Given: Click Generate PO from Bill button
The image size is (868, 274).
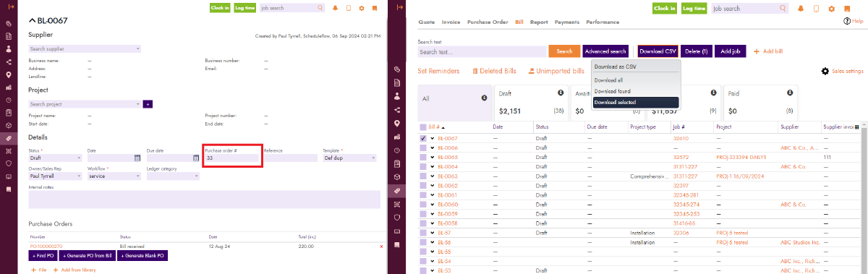Looking at the screenshot, I should 87,256.
